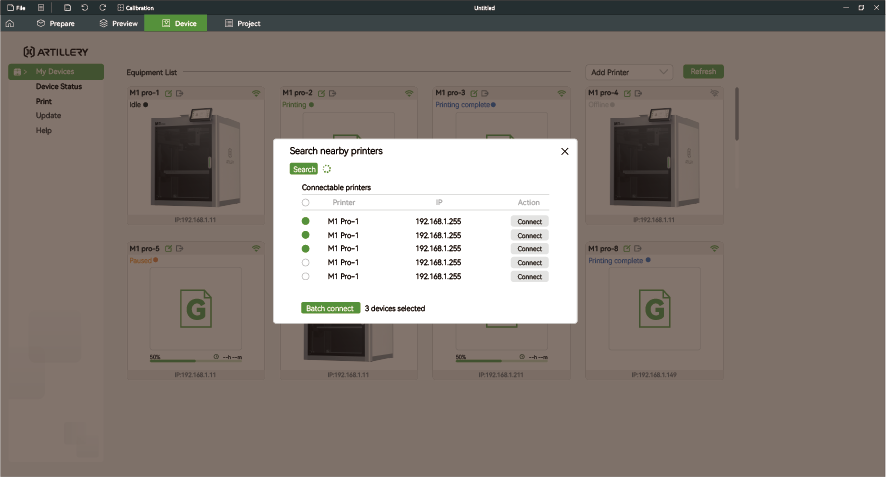This screenshot has width=886, height=477.
Task: Deselect the first listed M1 Pro-1 printer
Action: tap(306, 221)
